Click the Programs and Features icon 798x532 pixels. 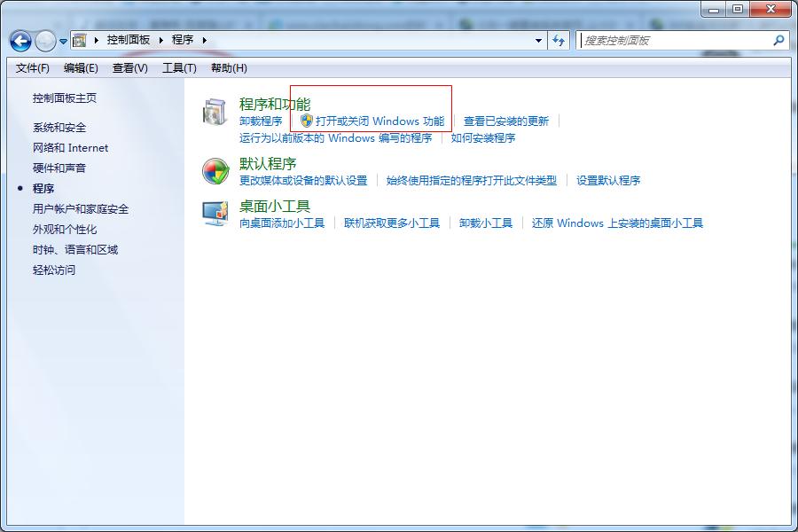click(x=215, y=113)
